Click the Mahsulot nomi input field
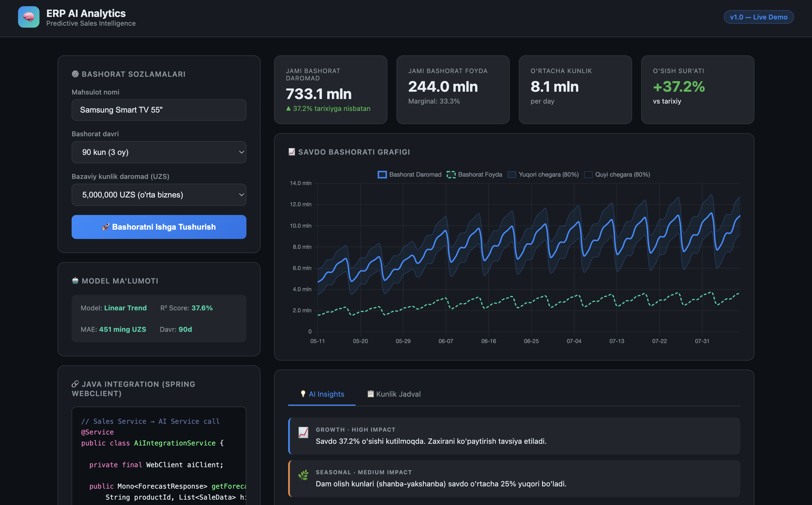This screenshot has width=812, height=505. (159, 110)
